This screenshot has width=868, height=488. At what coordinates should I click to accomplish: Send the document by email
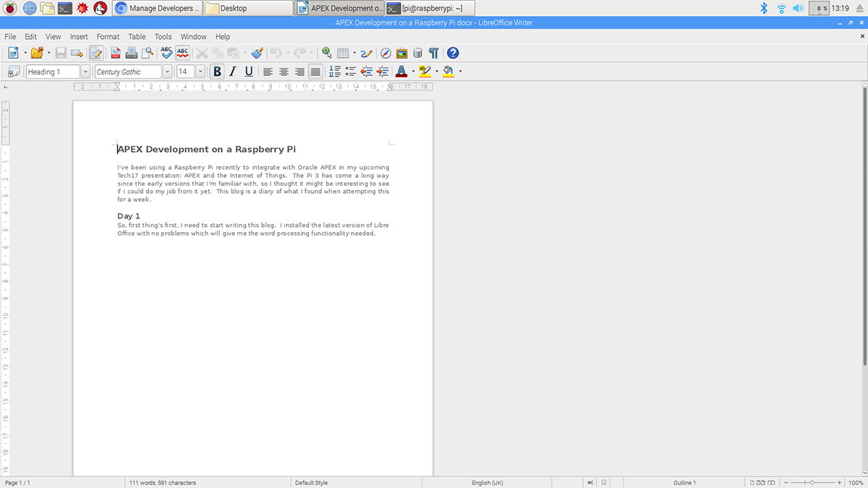click(77, 53)
